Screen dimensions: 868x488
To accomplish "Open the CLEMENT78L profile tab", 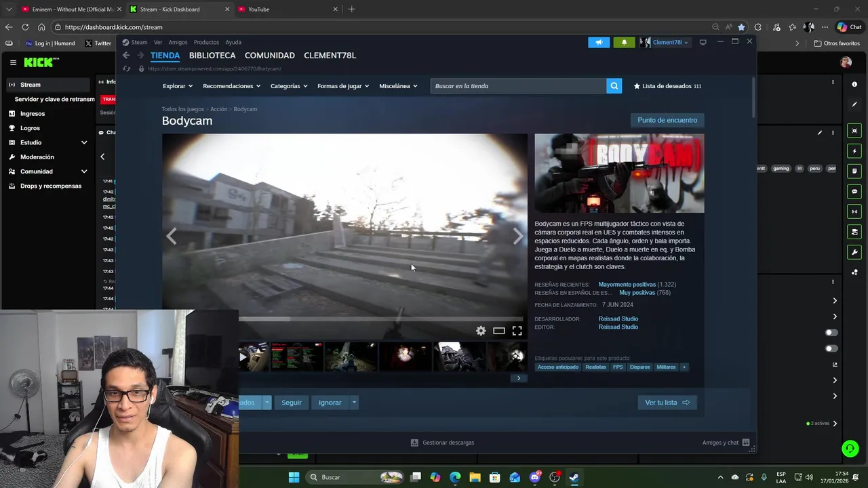I will tap(330, 56).
